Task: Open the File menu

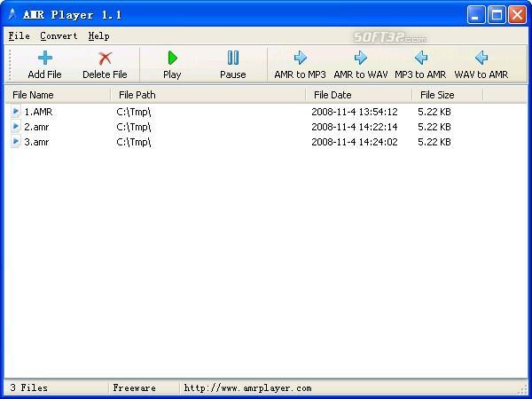Action: 19,35
